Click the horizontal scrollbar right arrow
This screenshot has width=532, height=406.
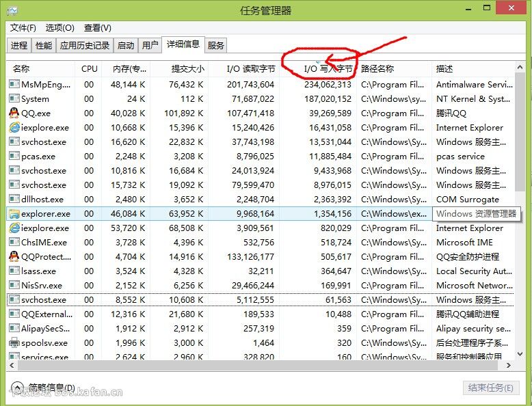(508, 365)
